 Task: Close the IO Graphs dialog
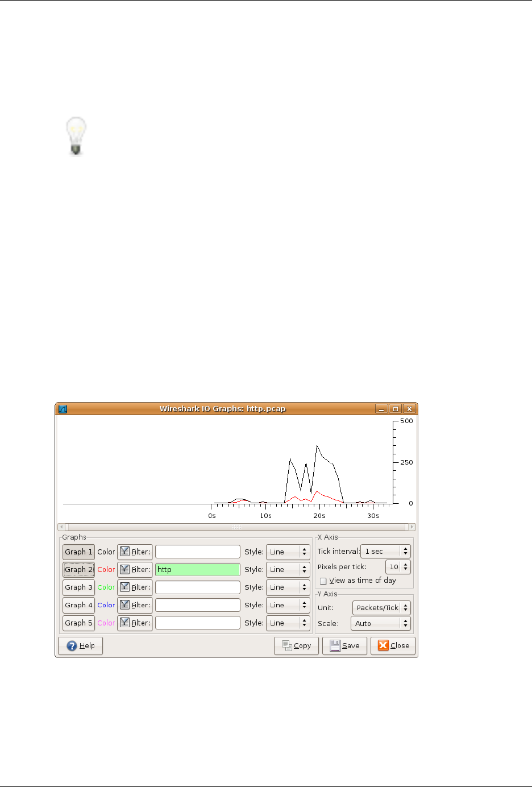[x=393, y=645]
